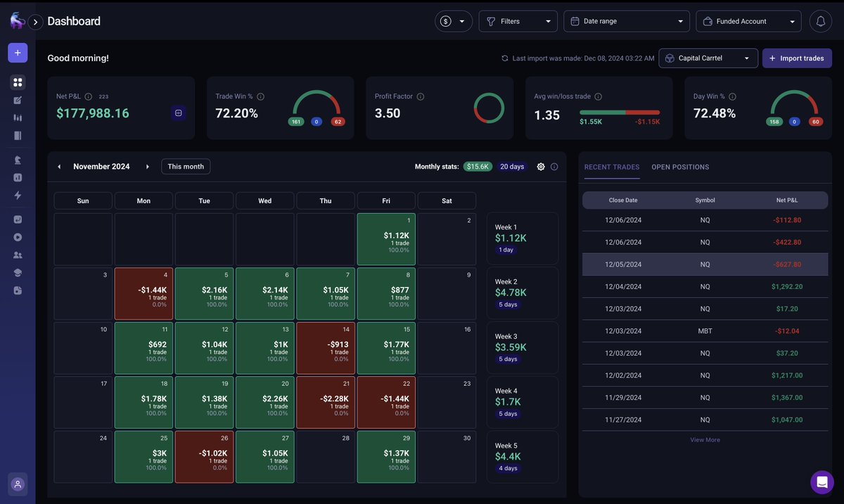Go to next month with right arrow

click(148, 167)
